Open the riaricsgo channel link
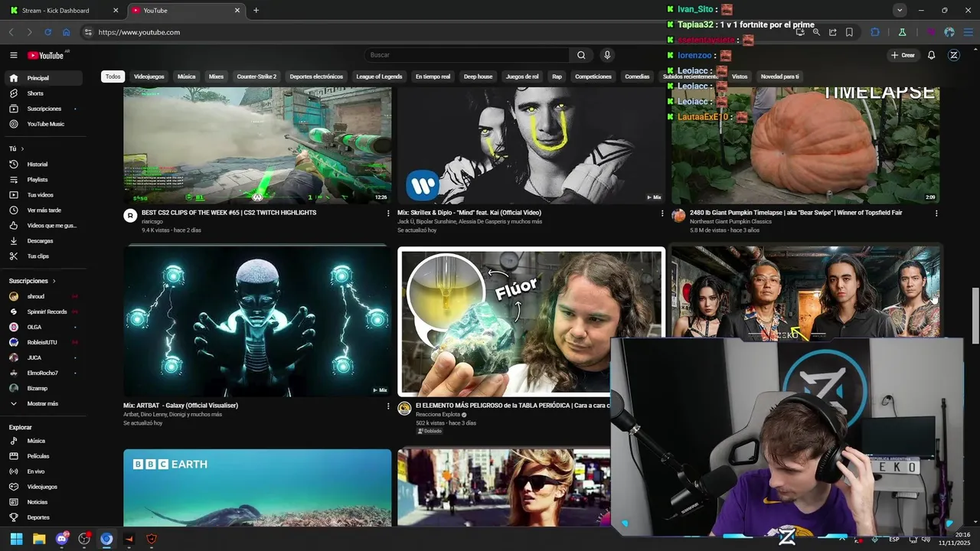The image size is (980, 551). click(152, 221)
